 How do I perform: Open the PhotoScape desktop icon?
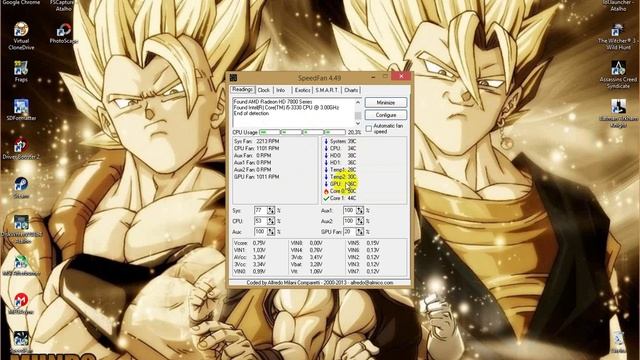(63, 33)
